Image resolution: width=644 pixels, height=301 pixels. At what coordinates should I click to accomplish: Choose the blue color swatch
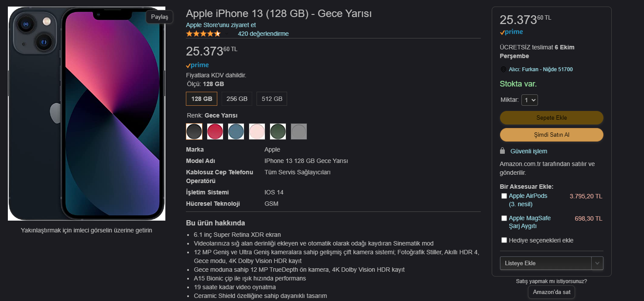(x=236, y=131)
